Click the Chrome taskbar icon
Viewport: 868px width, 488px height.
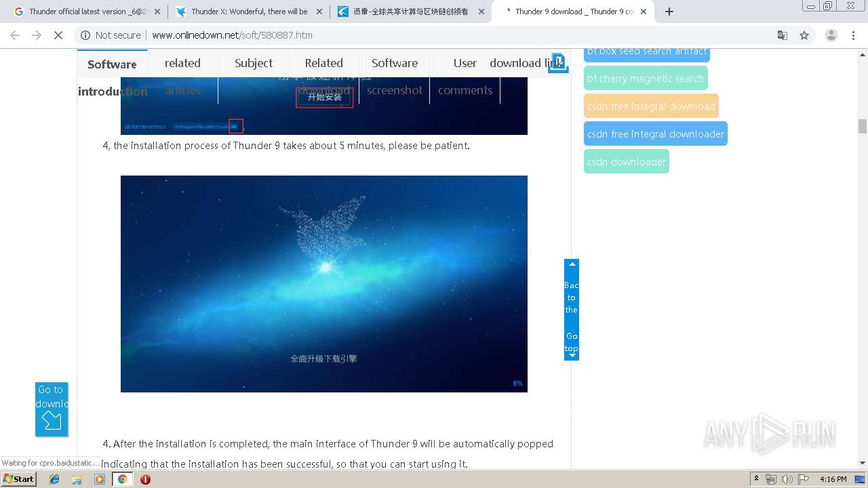point(122,479)
